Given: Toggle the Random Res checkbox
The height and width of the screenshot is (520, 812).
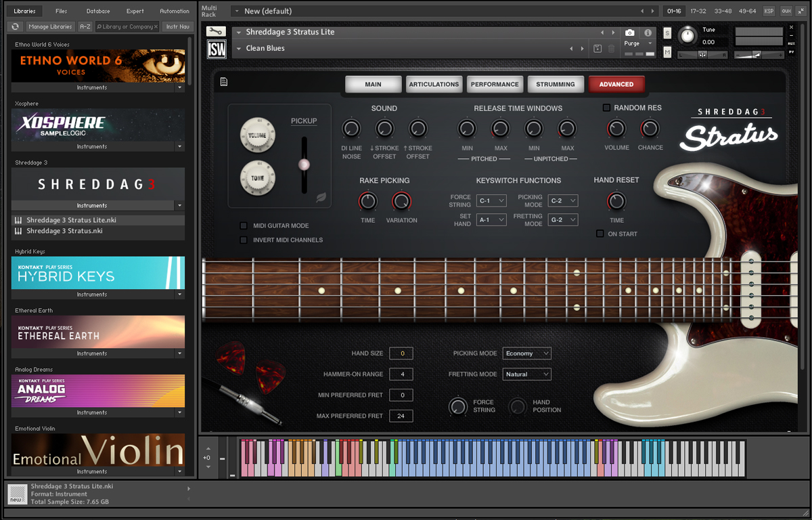Looking at the screenshot, I should 606,108.
